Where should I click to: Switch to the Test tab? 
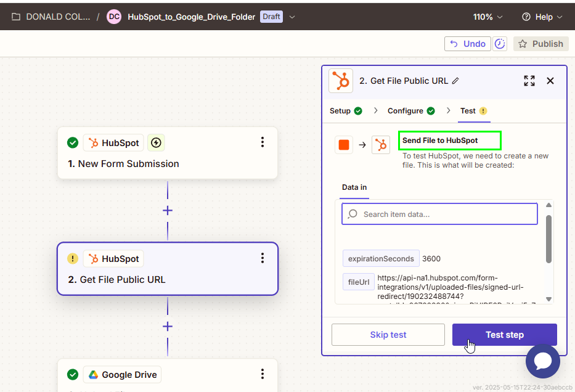tap(473, 111)
